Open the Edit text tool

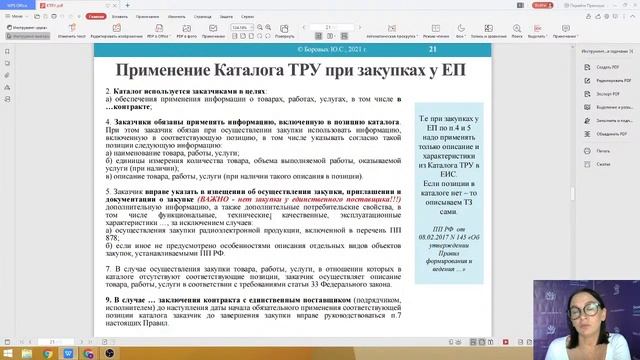pos(72,31)
